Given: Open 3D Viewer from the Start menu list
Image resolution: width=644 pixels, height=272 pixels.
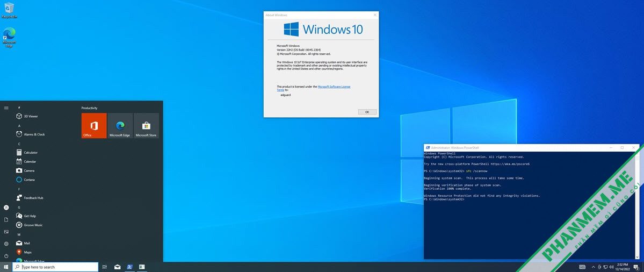Looking at the screenshot, I should pyautogui.click(x=27, y=116).
